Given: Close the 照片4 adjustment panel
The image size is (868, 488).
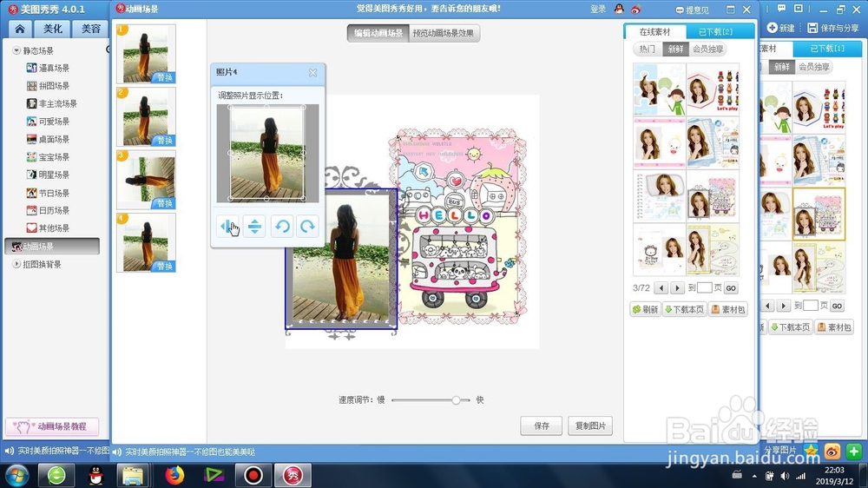Looking at the screenshot, I should point(312,73).
